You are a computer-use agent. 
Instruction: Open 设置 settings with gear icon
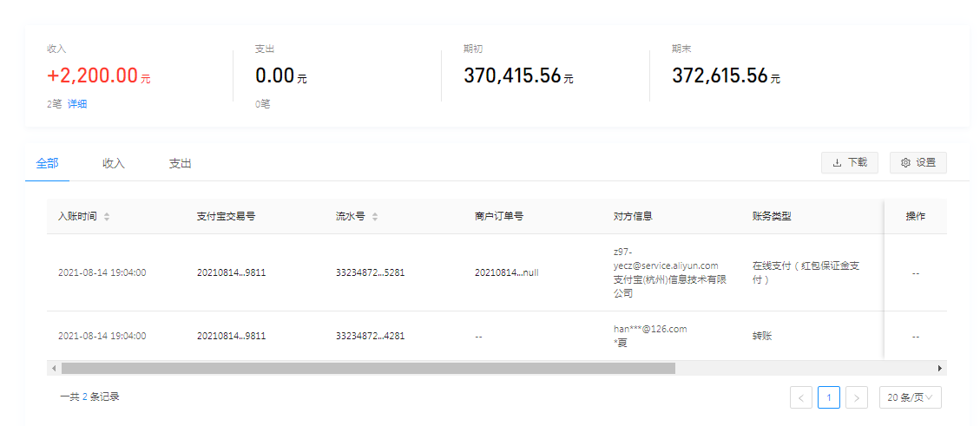(918, 162)
